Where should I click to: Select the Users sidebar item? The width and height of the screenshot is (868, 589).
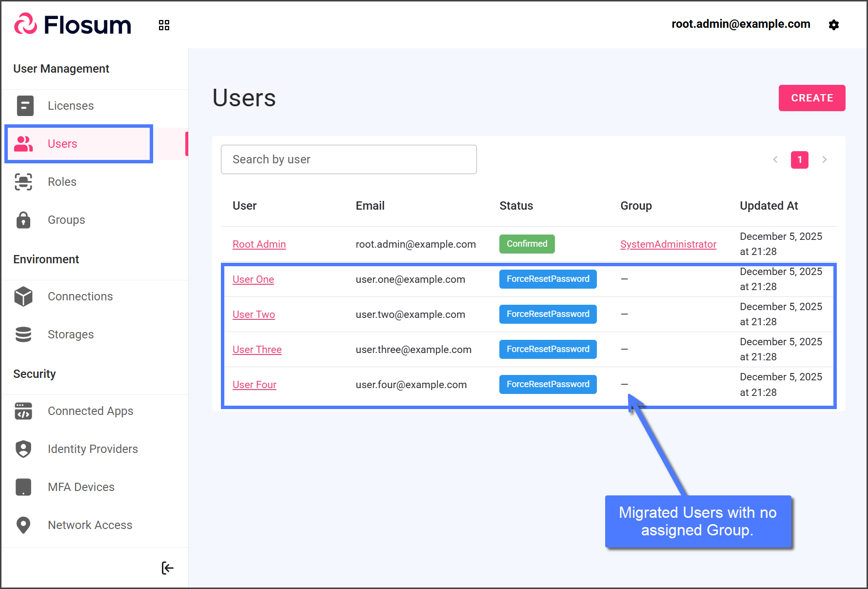[62, 144]
